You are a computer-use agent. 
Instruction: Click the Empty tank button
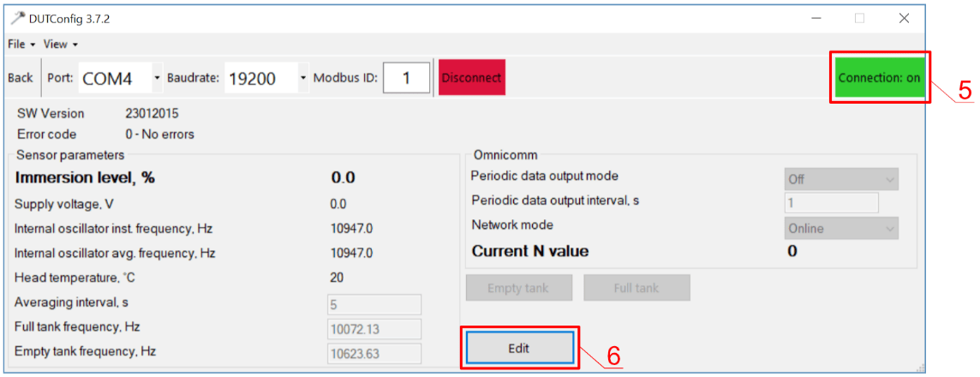517,288
